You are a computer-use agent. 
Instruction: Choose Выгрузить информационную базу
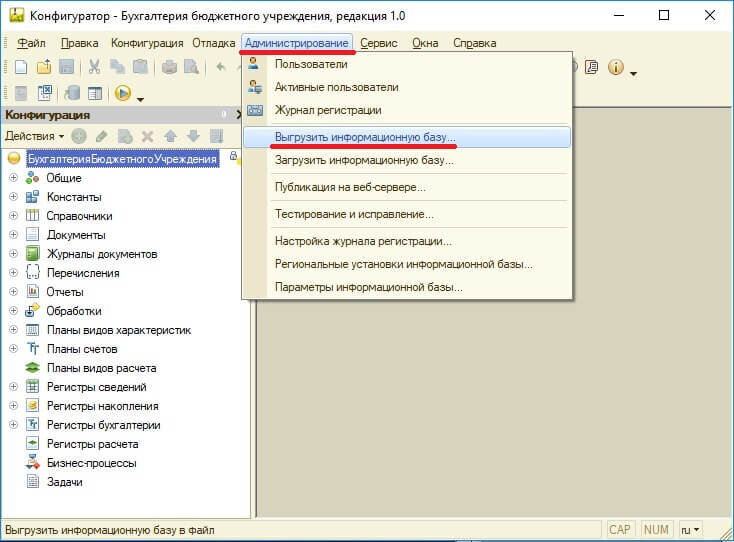[x=407, y=137]
